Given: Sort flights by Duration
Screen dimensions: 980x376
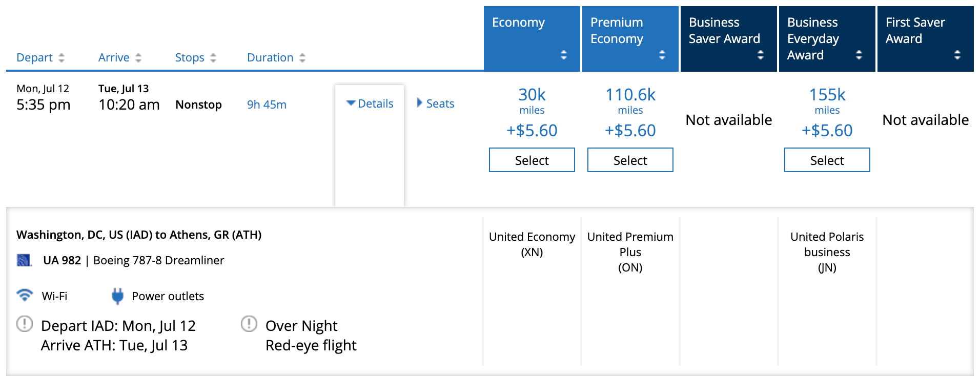Looking at the screenshot, I should click(276, 57).
